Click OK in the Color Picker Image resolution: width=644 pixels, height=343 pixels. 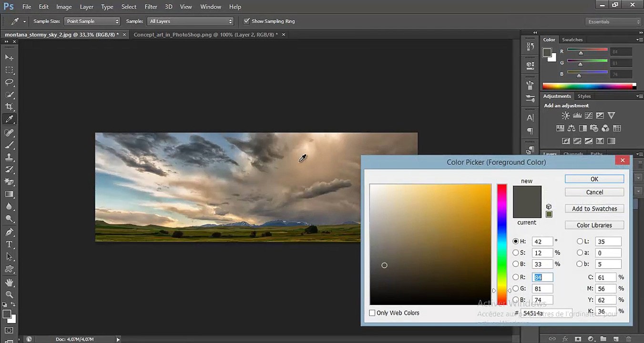[x=594, y=179]
